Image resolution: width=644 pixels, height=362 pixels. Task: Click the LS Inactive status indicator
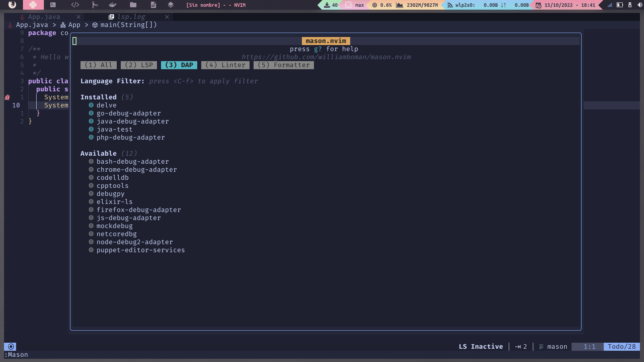[481, 346]
